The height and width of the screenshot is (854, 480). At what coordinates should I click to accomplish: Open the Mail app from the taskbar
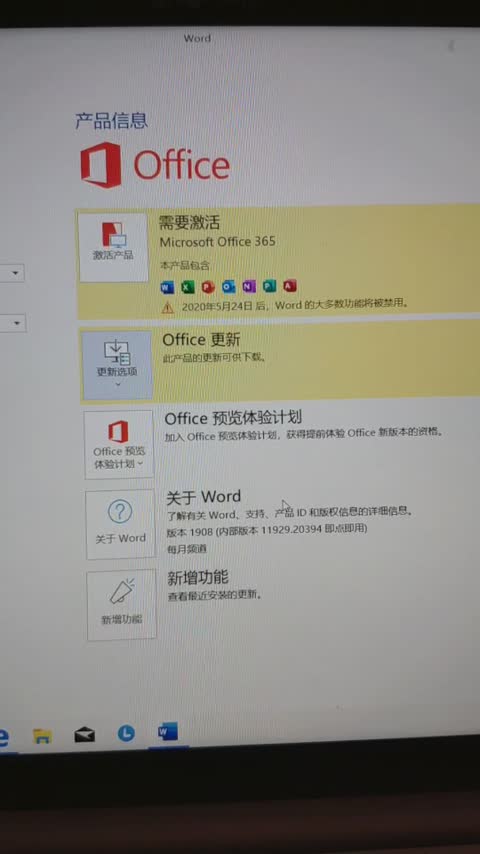[84, 735]
